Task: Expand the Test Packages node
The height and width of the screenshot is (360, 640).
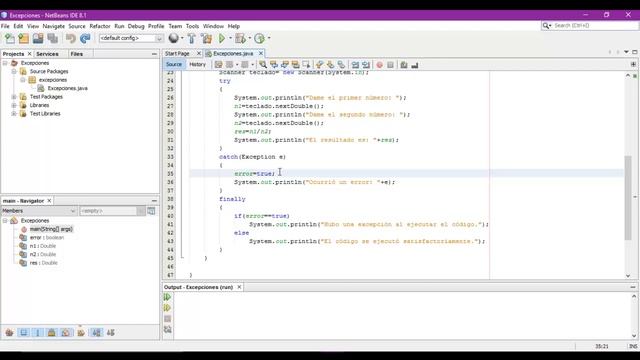Action: [x=14, y=97]
